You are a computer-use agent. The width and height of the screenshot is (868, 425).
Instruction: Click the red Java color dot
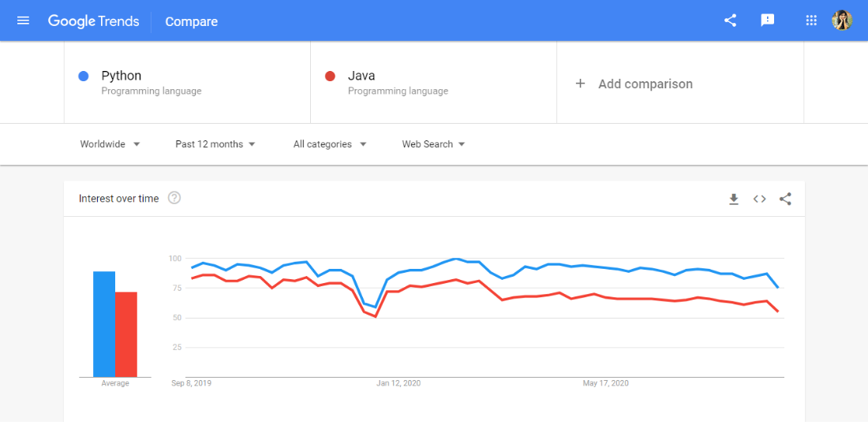click(331, 76)
